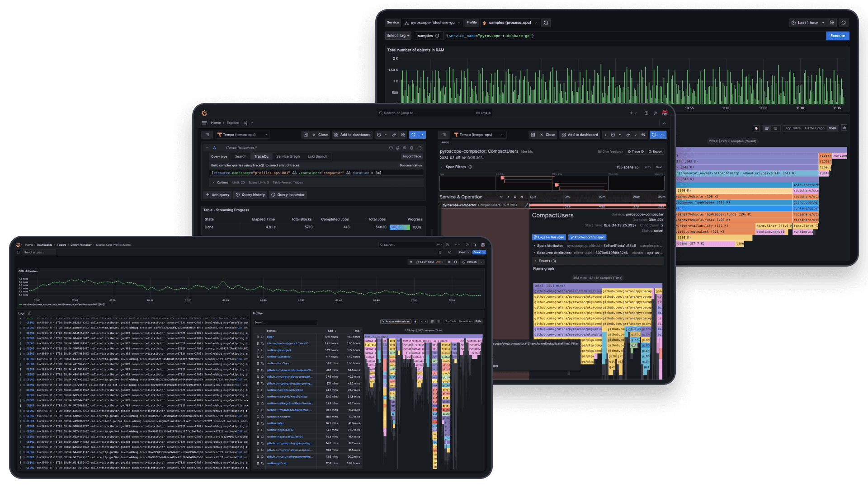Image resolution: width=868 pixels, height=488 pixels.
Task: Click the Execute button
Action: click(837, 36)
